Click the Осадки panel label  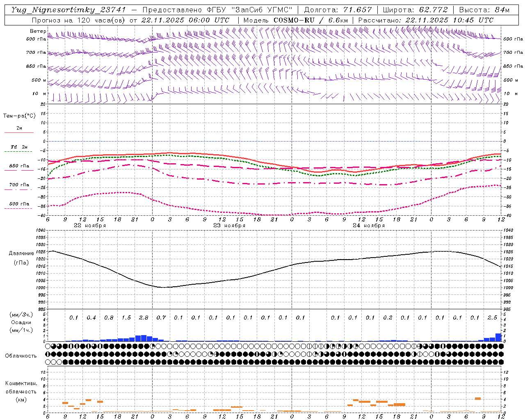21,322
